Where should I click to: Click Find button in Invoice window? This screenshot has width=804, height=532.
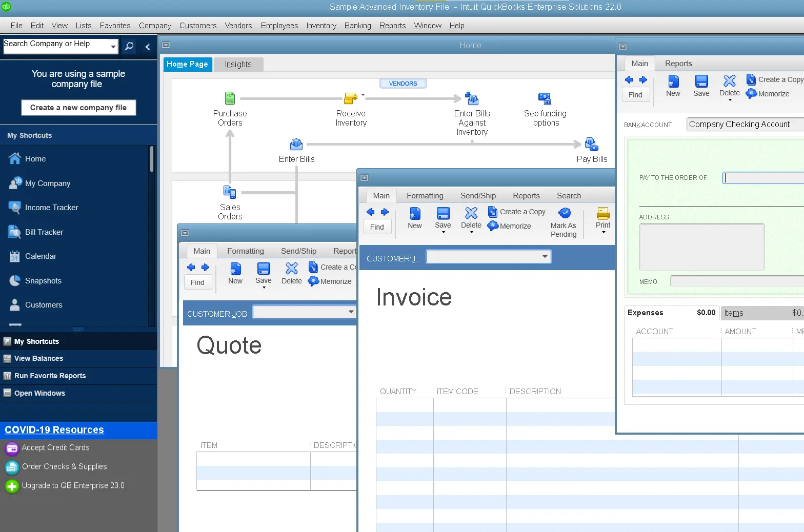click(377, 227)
